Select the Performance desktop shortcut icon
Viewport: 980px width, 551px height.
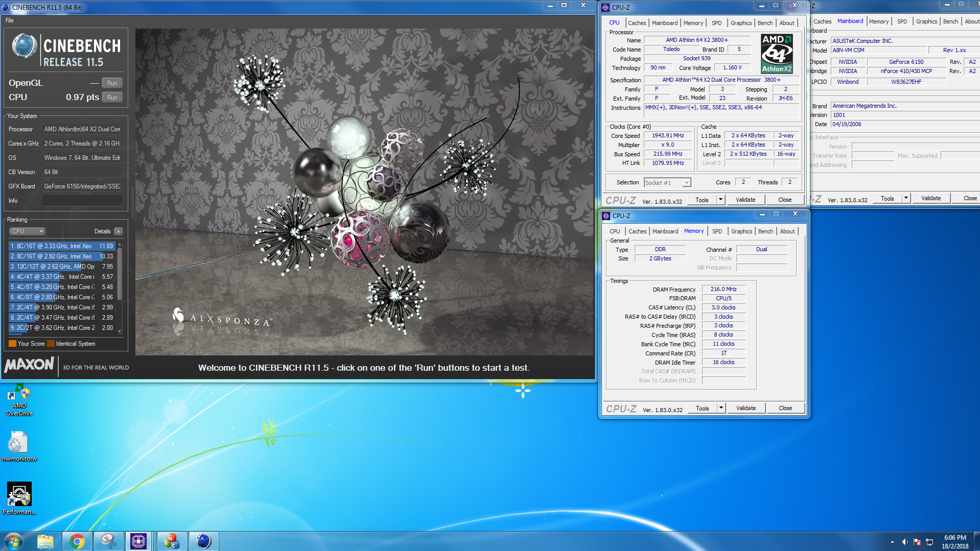point(19,498)
